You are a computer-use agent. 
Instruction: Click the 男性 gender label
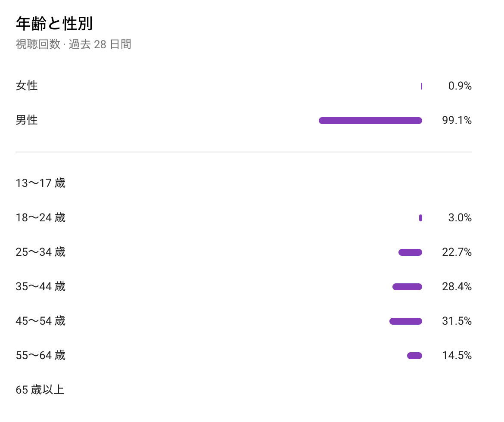coord(27,120)
